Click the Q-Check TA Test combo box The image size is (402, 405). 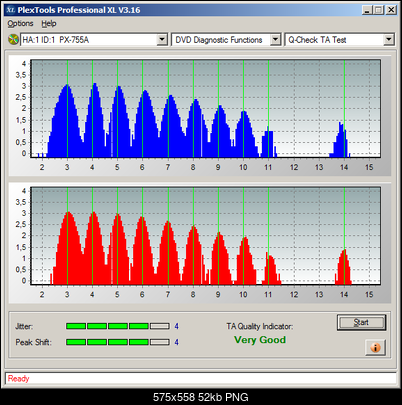coord(339,40)
